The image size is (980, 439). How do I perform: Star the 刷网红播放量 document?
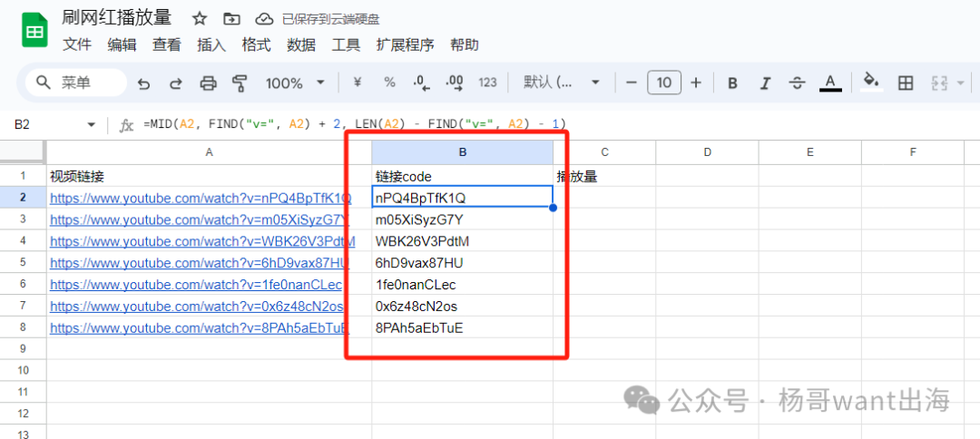coord(200,19)
